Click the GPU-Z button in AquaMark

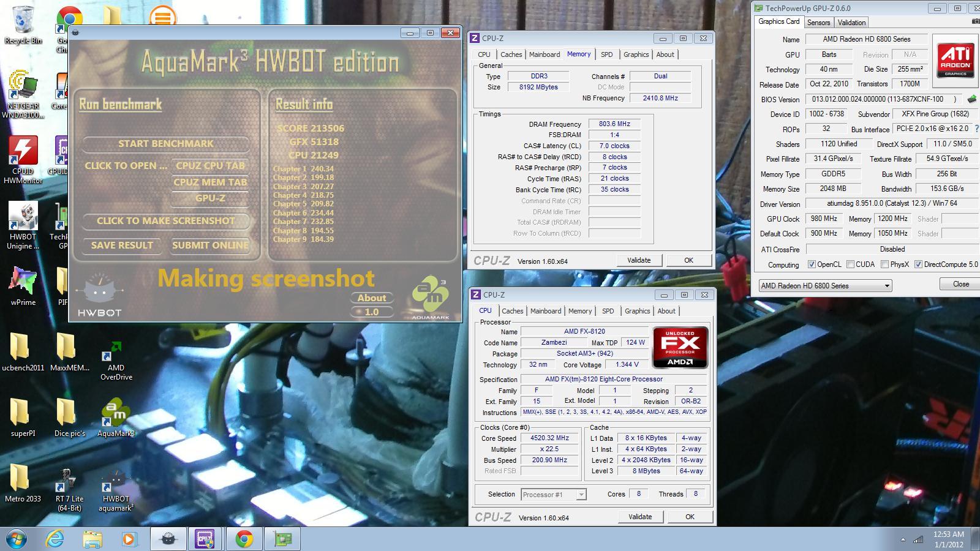(x=210, y=198)
